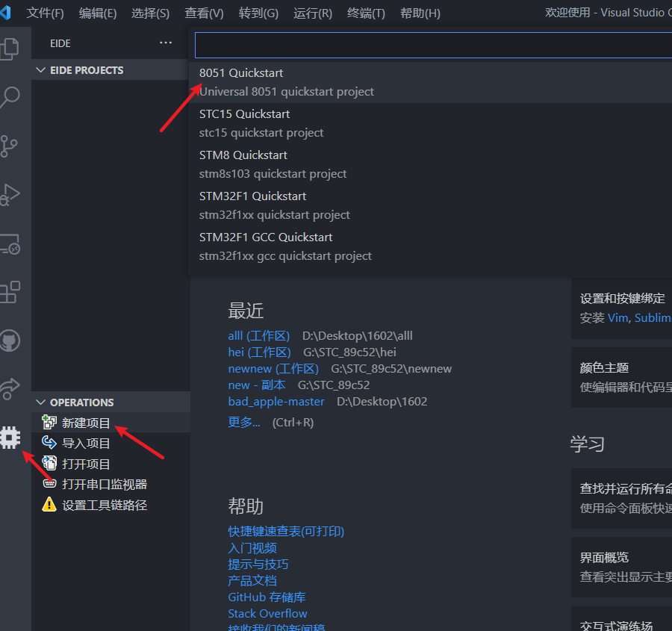Image resolution: width=672 pixels, height=631 pixels.
Task: Open the 设置和按键绑定 card
Action: tap(621, 308)
